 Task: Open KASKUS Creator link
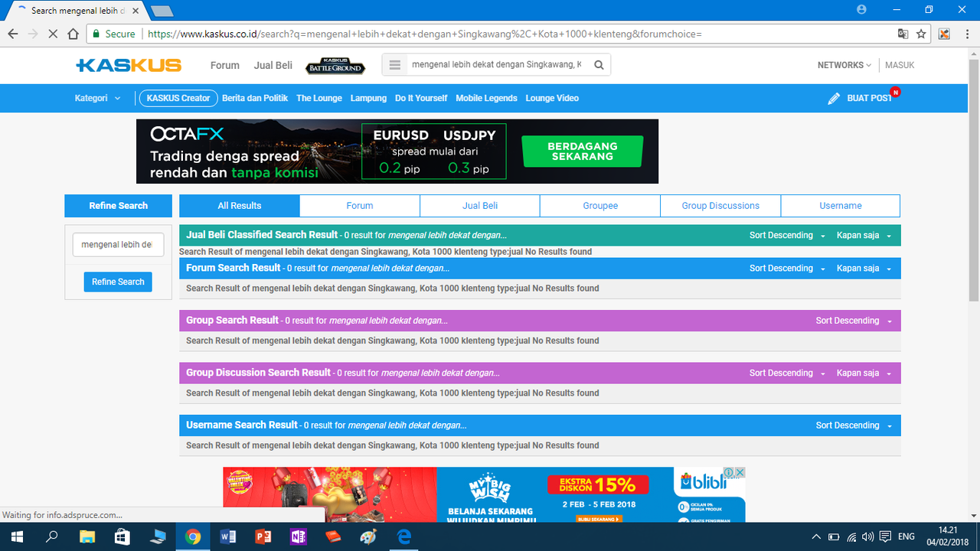(x=178, y=98)
